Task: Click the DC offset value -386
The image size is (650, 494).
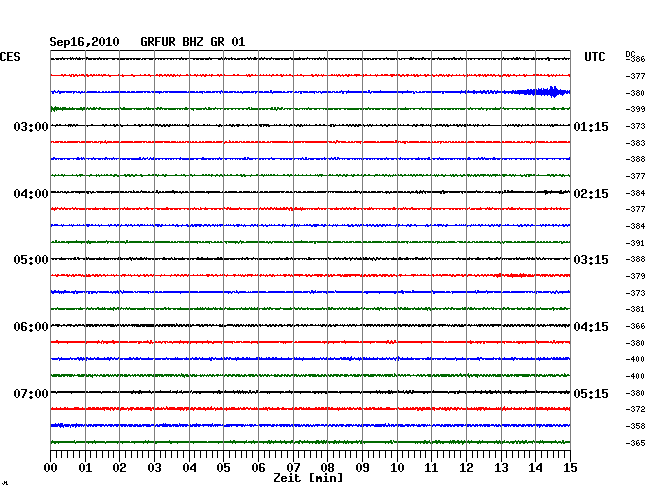Action: pos(635,59)
